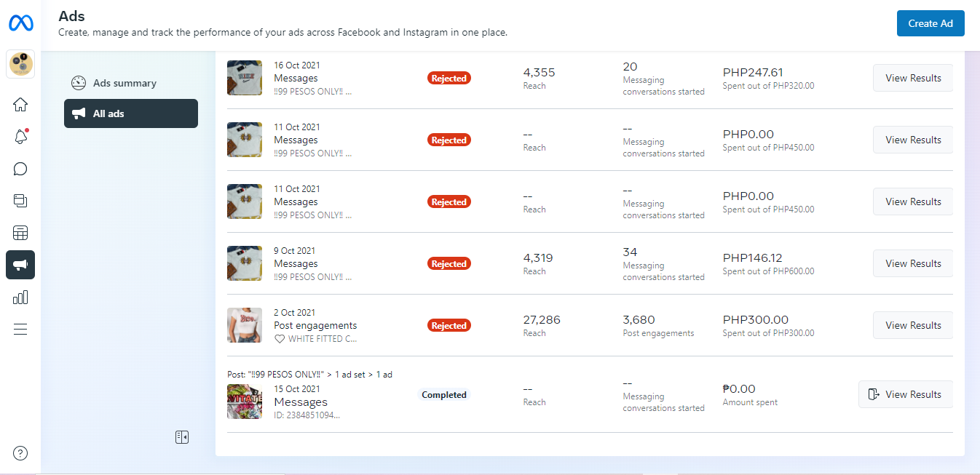Image resolution: width=980 pixels, height=475 pixels.
Task: Click the 2 Oct 2021 ad thumbnail
Action: [x=245, y=325]
